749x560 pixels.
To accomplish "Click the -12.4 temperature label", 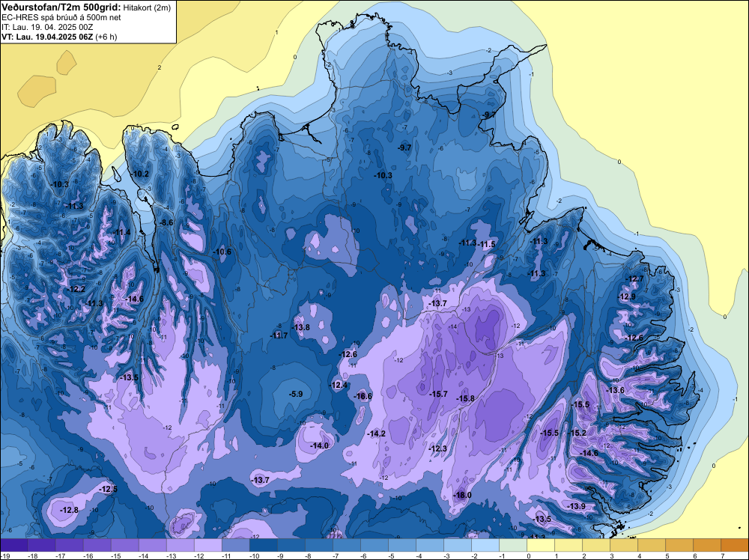I will click(x=339, y=385).
